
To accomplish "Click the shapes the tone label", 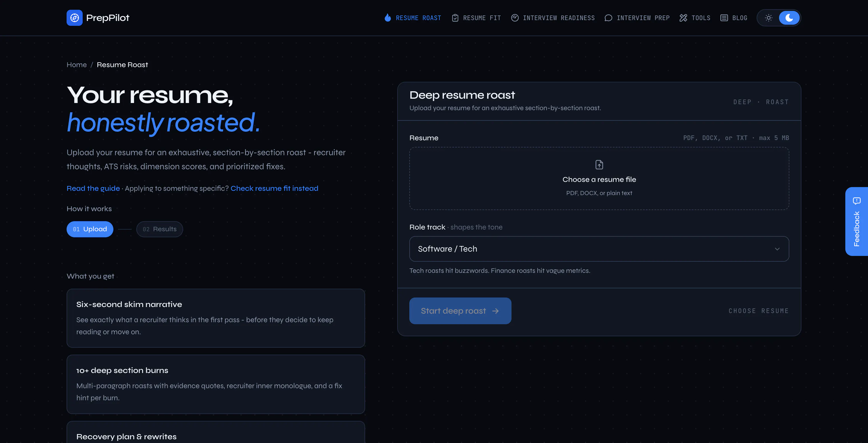I will (476, 228).
